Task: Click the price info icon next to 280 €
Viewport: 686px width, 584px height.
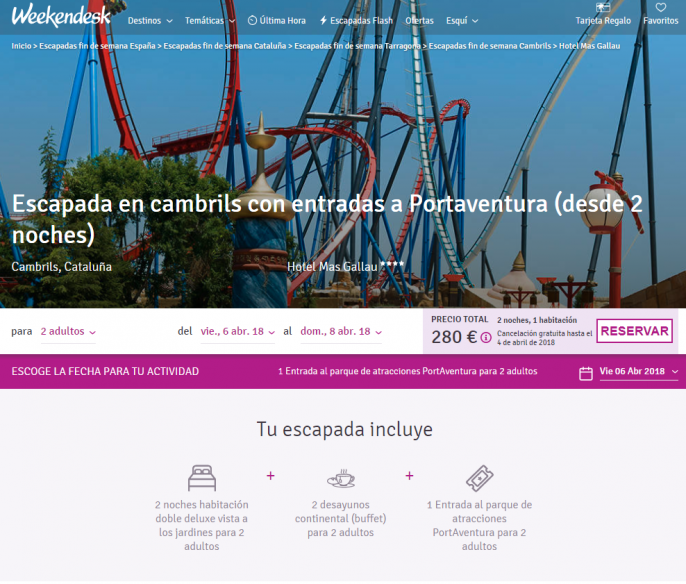Action: coord(486,338)
